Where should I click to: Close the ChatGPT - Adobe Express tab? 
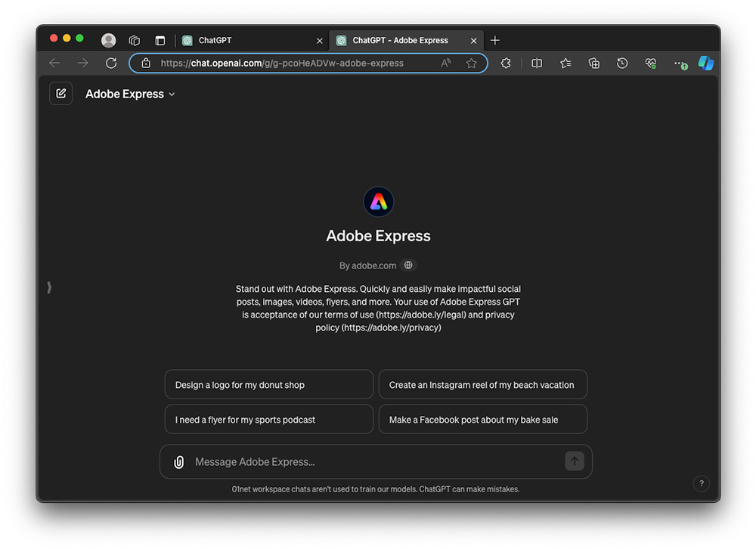(x=473, y=41)
